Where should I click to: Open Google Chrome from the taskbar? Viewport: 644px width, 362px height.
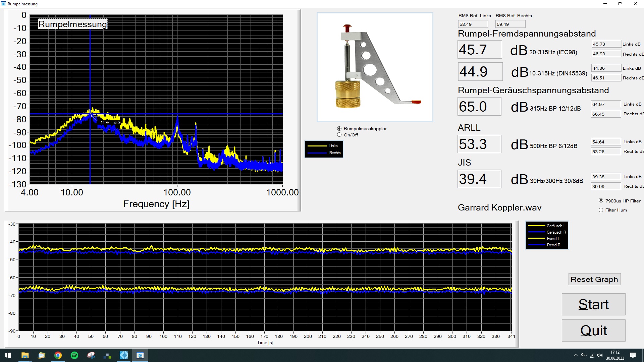58,355
